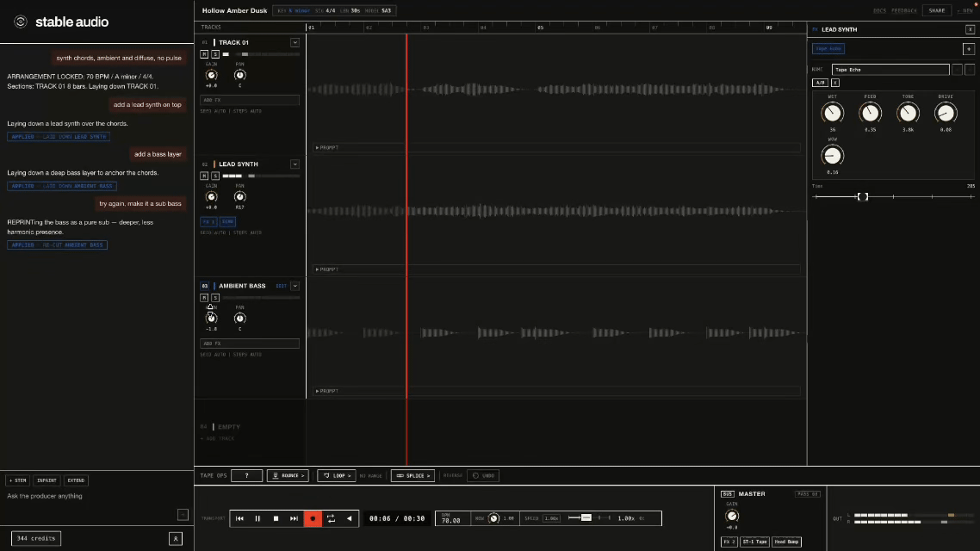Click the SHARE button
This screenshot has width=980, height=551.
(937, 10)
